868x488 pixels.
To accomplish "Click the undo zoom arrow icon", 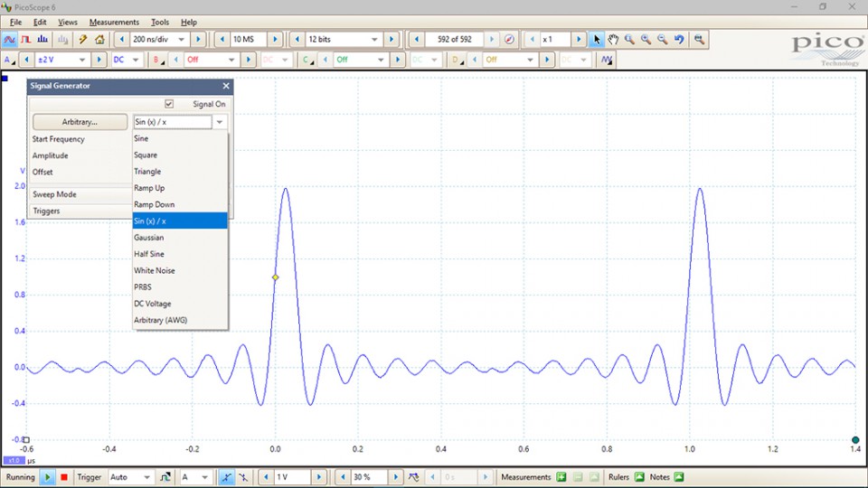I will [679, 40].
